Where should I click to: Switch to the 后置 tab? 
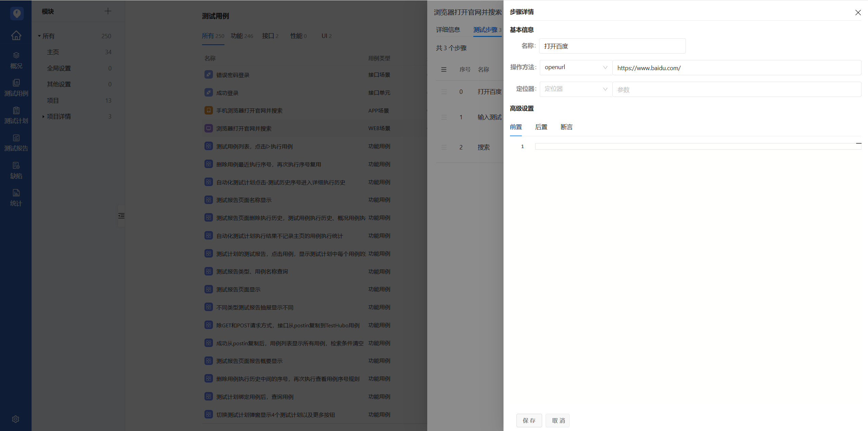click(x=541, y=127)
